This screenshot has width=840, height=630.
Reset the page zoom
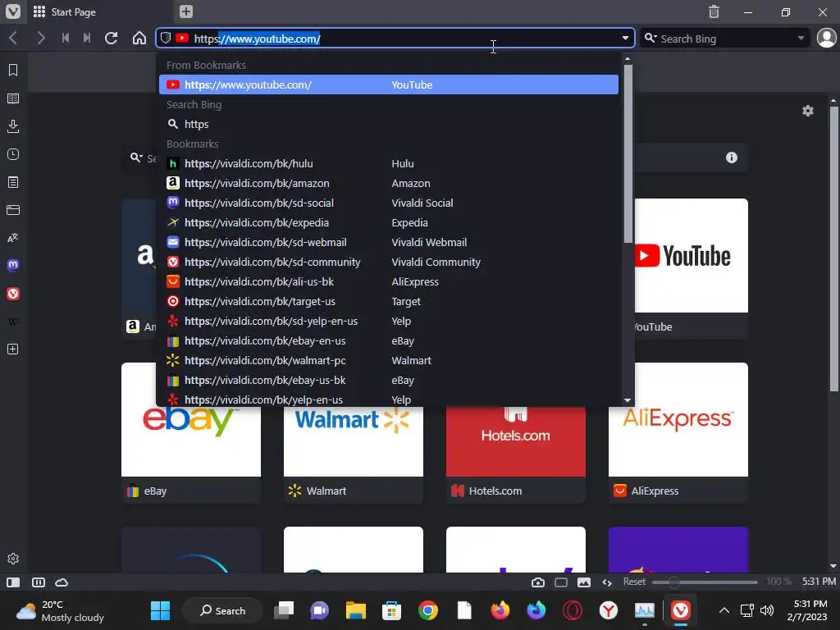[x=634, y=582]
